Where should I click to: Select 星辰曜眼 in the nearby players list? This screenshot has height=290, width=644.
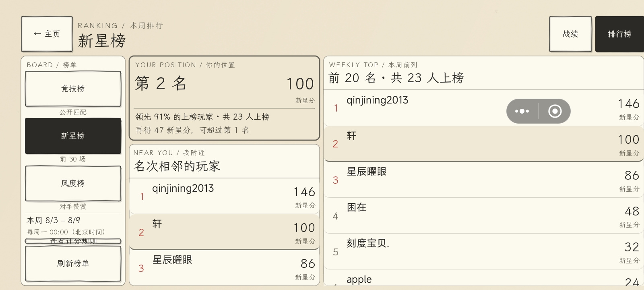point(224,268)
